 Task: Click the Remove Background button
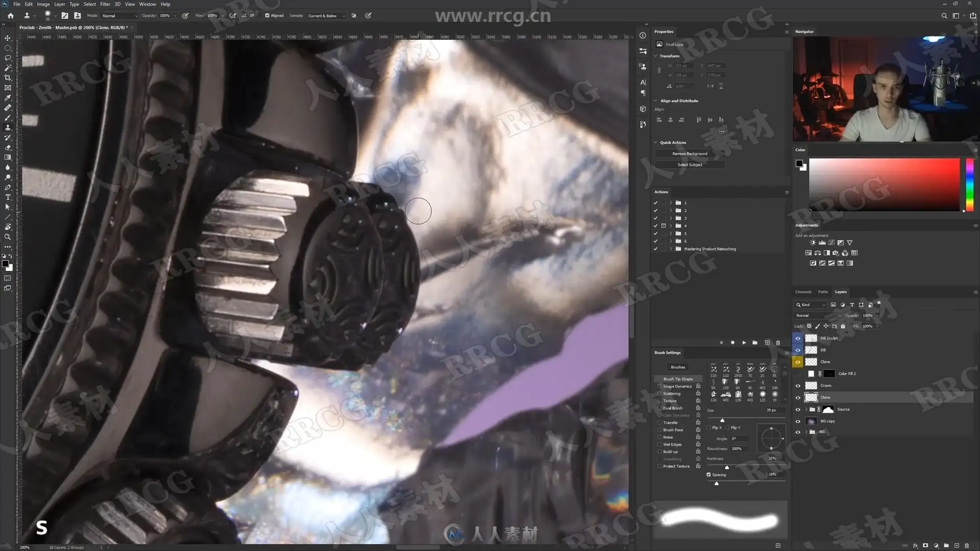point(690,154)
